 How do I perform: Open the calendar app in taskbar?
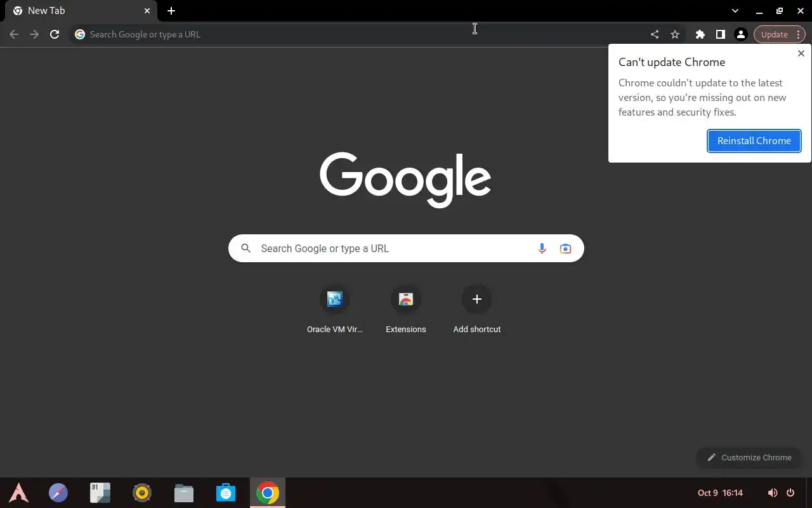100,493
